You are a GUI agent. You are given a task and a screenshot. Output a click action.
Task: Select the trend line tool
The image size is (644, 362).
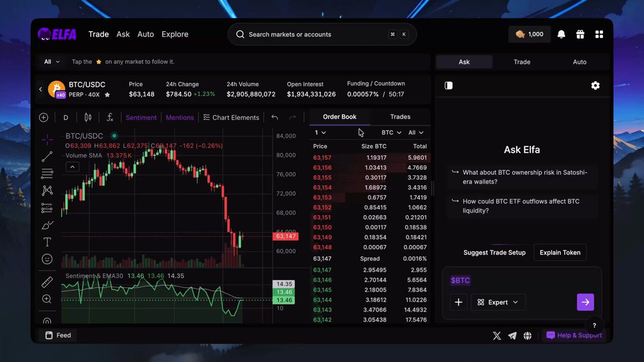(47, 157)
